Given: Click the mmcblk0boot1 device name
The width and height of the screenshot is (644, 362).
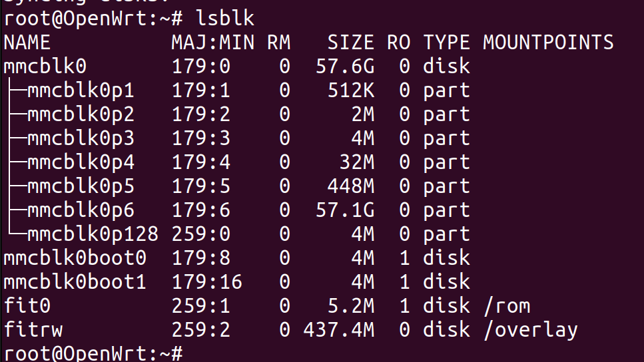Looking at the screenshot, I should pos(75,281).
